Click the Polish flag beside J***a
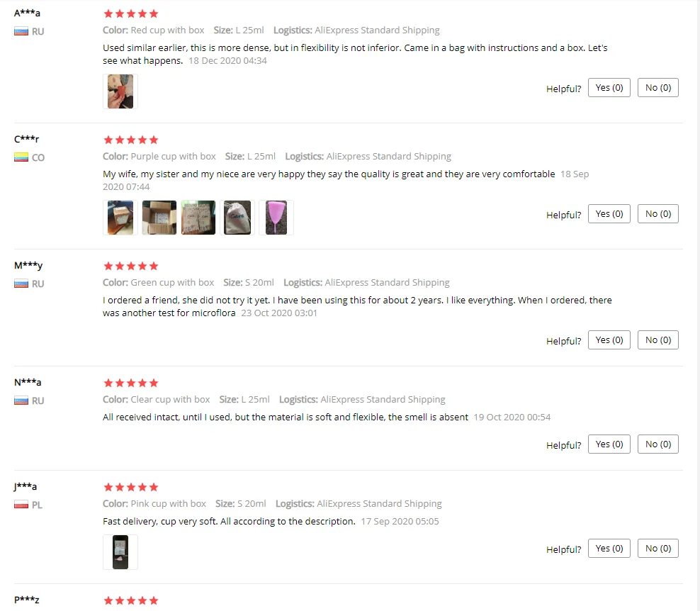The image size is (700, 611). click(21, 505)
